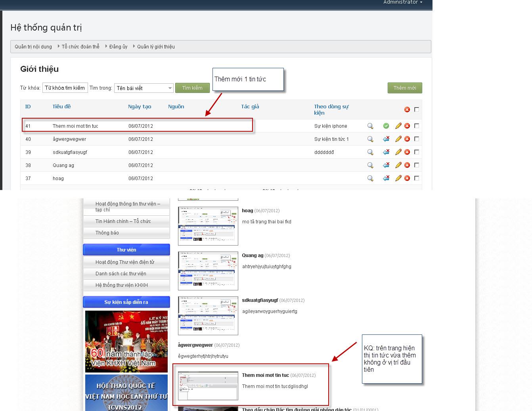Open 'Tổ chức đoàn thể' breadcrumb item
Viewport: 532px width, 411px height.
[80, 47]
